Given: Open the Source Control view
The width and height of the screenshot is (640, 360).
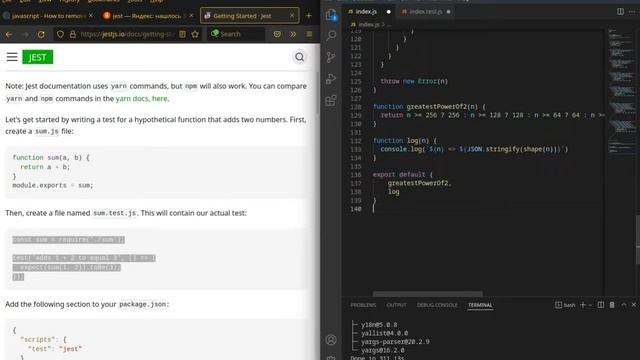Looking at the screenshot, I should 331,57.
